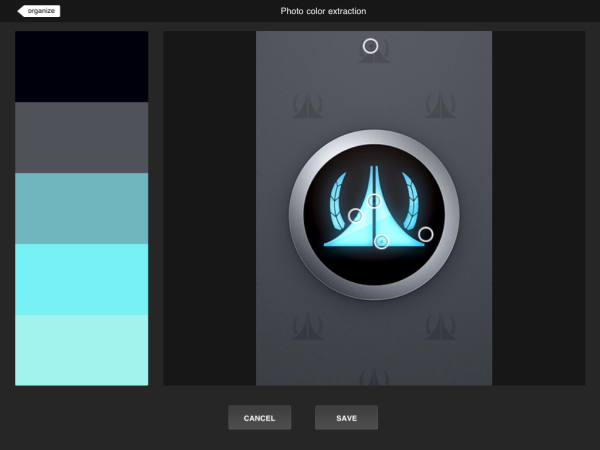The height and width of the screenshot is (450, 600).
Task: Click the picker ring with the cyan dot
Action: (381, 241)
